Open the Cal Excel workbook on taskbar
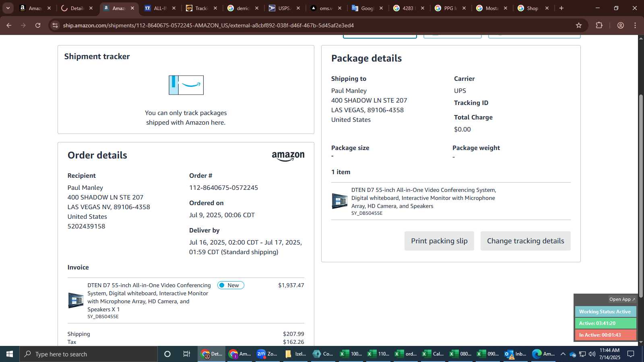Image resolution: width=644 pixels, height=362 pixels. pyautogui.click(x=433, y=354)
